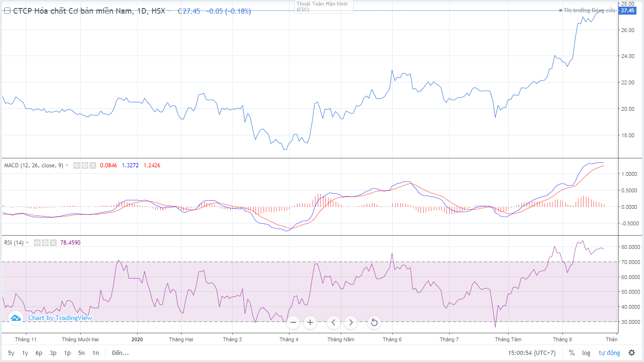The image size is (644, 362).
Task: Open chart settings gear in bottom bar
Action: (631, 353)
